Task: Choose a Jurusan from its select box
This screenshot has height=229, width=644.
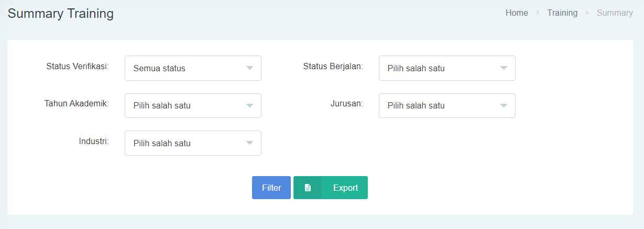Action: 447,105
